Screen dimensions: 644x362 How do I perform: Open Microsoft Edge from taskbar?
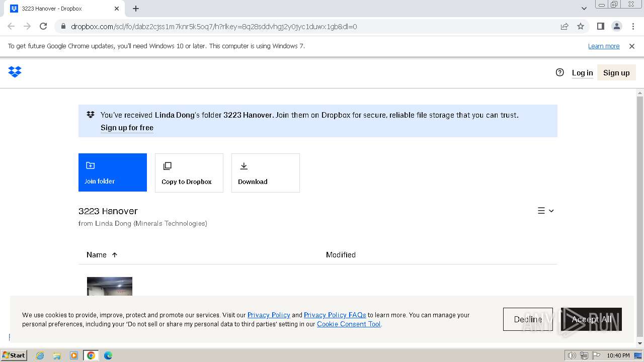coord(108,355)
